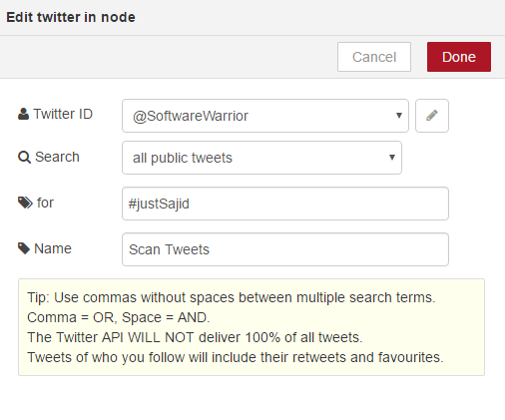
Task: Click the pencil edit icon beside Twitter ID
Action: [x=432, y=116]
